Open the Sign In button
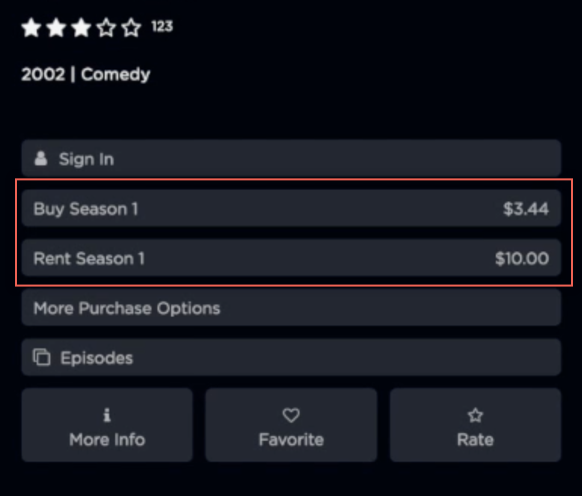Image resolution: width=582 pixels, height=496 pixels. pos(291,158)
